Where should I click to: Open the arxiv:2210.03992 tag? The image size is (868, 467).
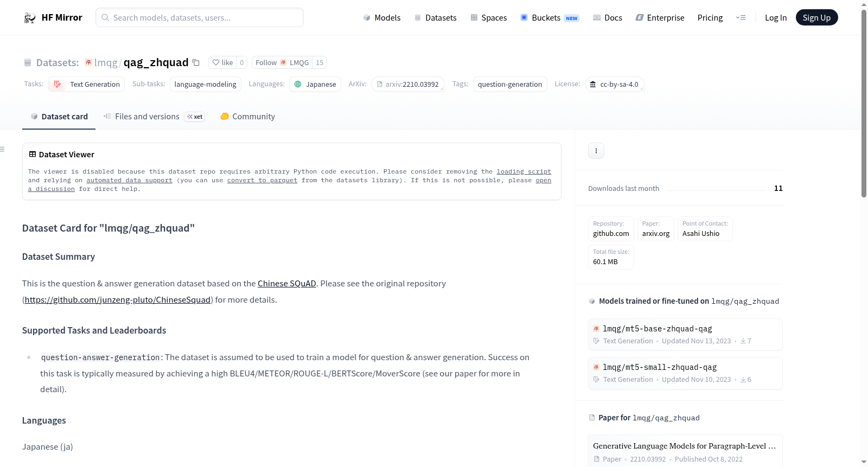[x=408, y=85]
